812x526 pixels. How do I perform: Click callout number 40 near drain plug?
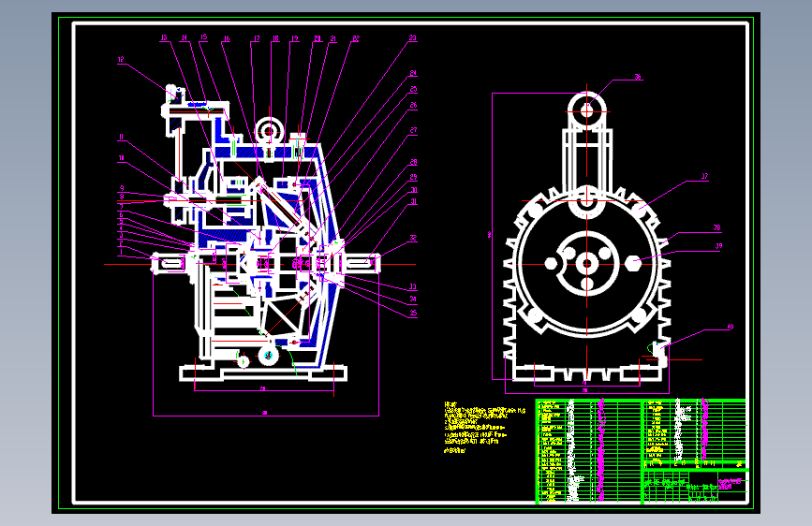click(x=731, y=328)
